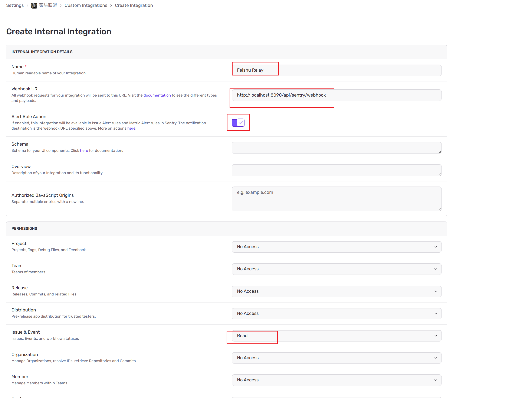This screenshot has width=532, height=398.
Task: Expand the Member permission dropdown
Action: [336, 380]
